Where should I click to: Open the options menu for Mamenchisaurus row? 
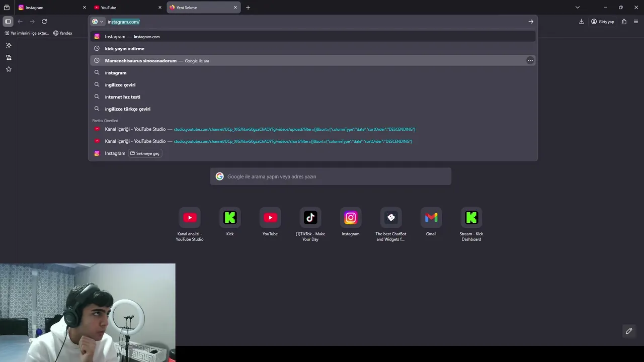(530, 61)
